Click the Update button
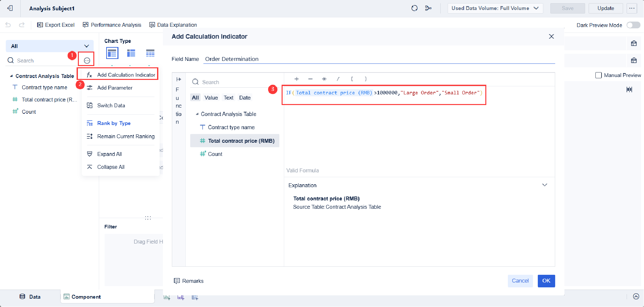Image resolution: width=644 pixels, height=307 pixels. (x=605, y=8)
